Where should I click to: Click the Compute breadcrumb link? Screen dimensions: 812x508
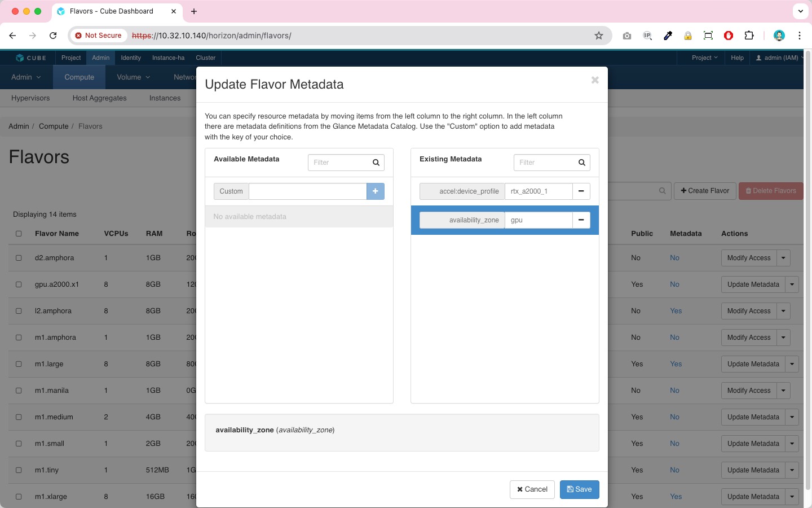point(54,126)
